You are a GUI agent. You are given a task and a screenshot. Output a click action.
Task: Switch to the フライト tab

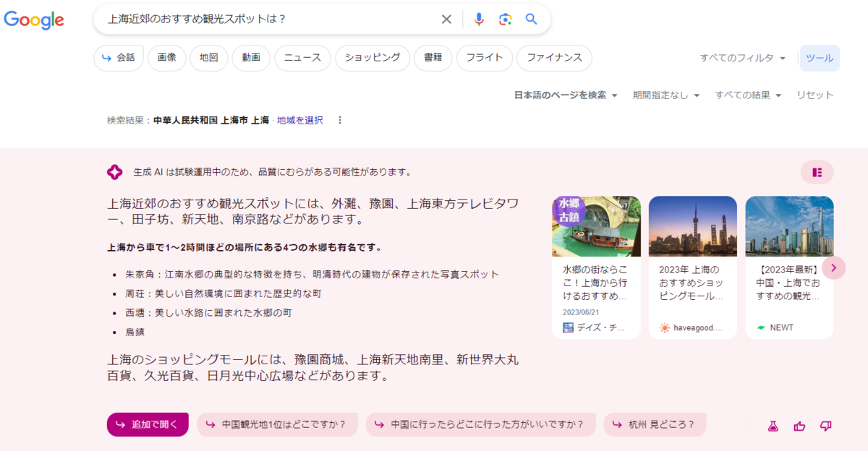pyautogui.click(x=485, y=58)
